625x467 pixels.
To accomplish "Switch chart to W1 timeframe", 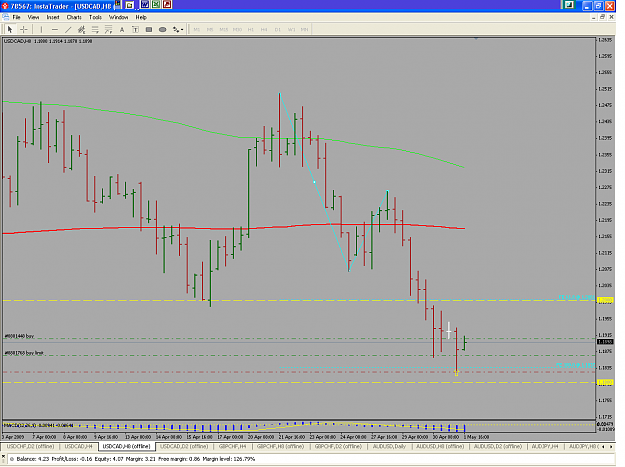I will [x=291, y=29].
